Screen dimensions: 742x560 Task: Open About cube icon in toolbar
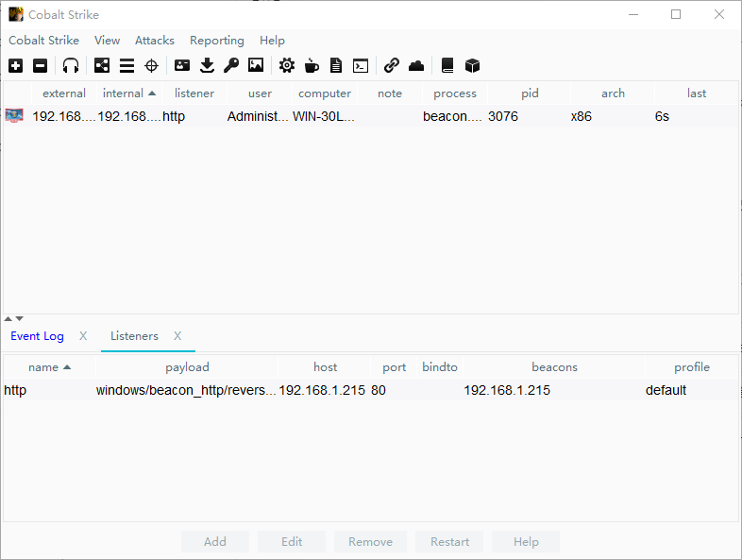pos(472,65)
